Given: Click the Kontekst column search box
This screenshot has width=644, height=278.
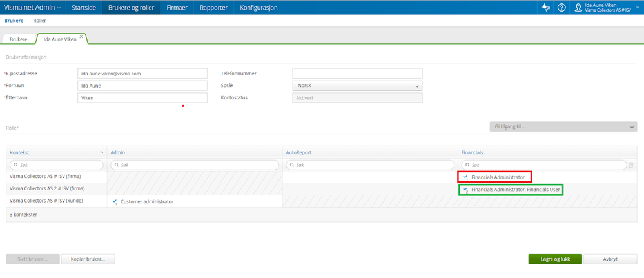Looking at the screenshot, I should click(57, 165).
